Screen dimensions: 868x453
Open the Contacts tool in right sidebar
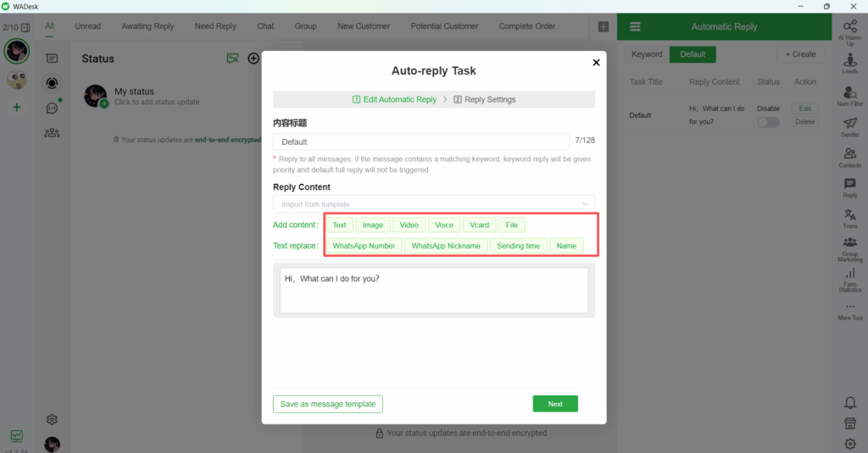(849, 158)
